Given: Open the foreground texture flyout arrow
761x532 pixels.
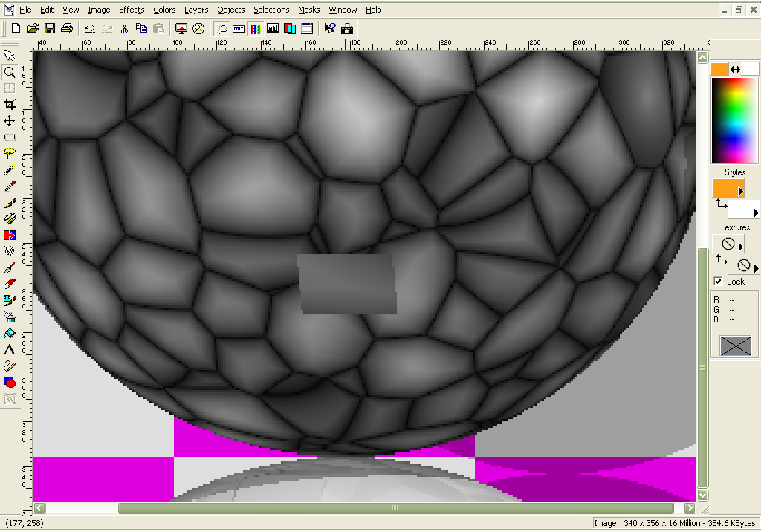Looking at the screenshot, I should pos(740,246).
